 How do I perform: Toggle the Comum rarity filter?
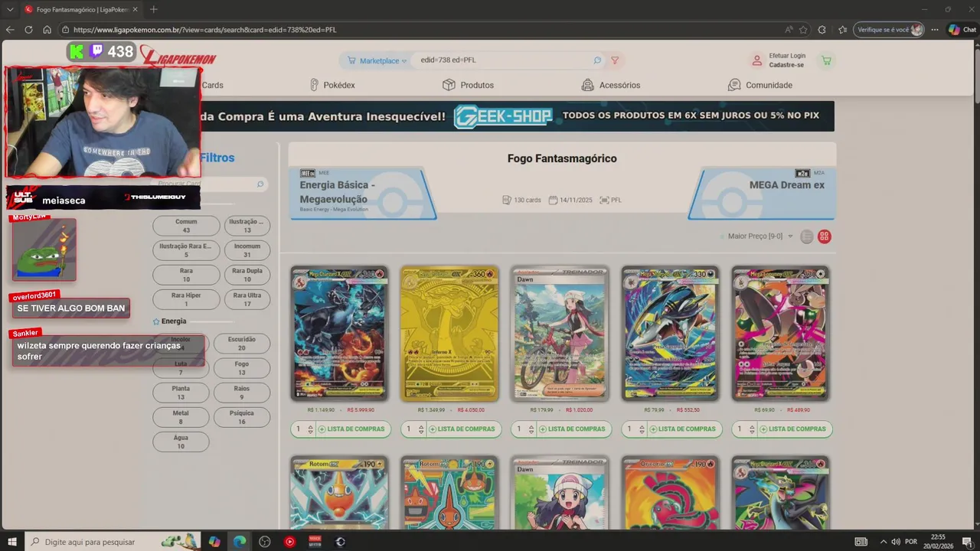pyautogui.click(x=186, y=226)
